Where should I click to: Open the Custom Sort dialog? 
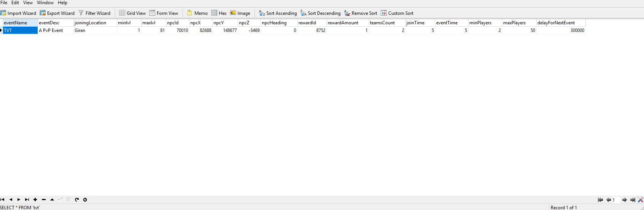(x=397, y=13)
